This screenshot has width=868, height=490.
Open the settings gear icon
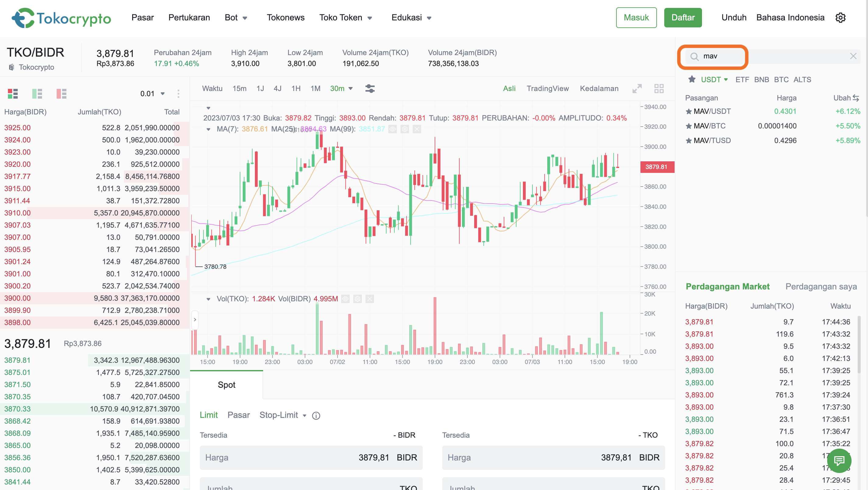click(840, 18)
